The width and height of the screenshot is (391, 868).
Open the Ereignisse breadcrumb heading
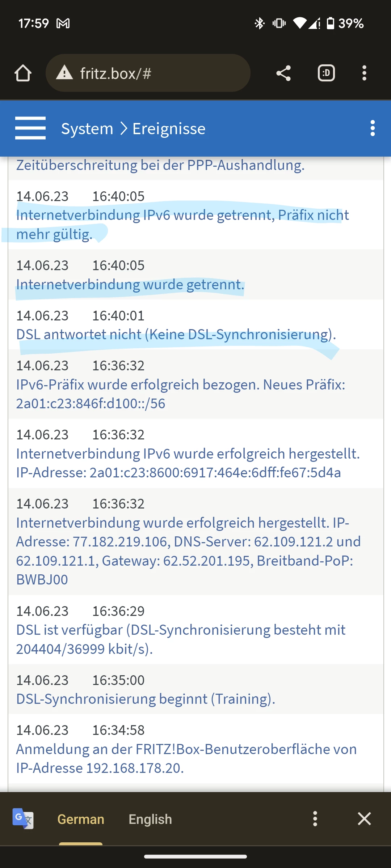(x=169, y=129)
